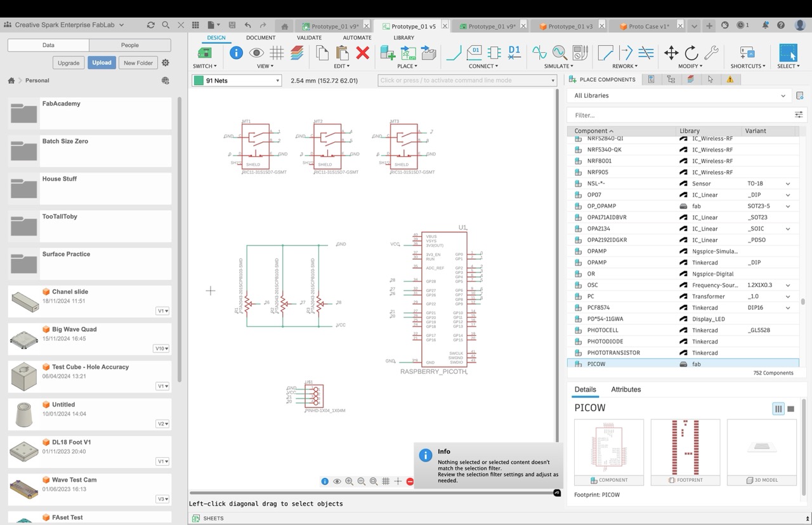Image resolution: width=812 pixels, height=525 pixels.
Task: Toggle the Grid tool in the View ribbon
Action: (277, 53)
